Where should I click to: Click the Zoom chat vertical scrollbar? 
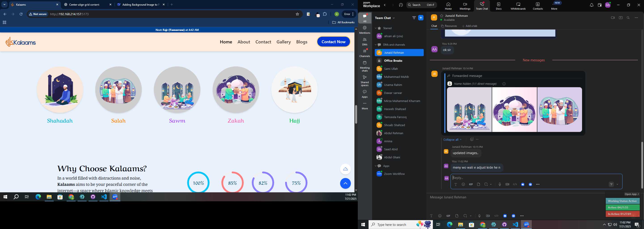642,165
